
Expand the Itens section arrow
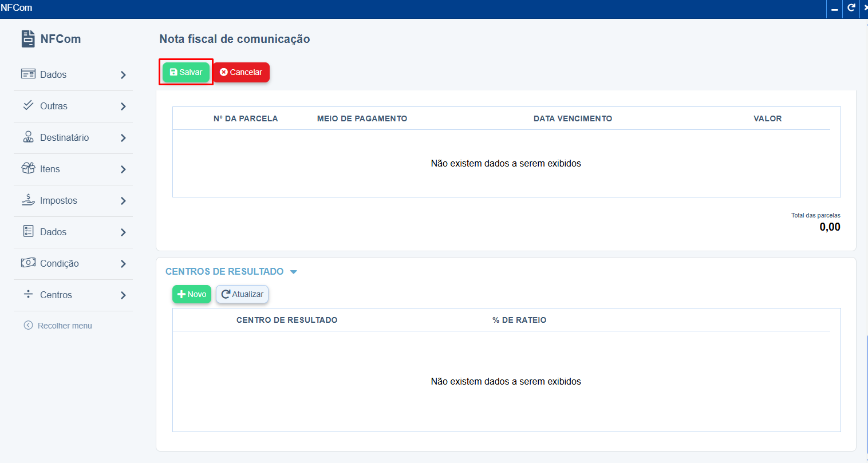coord(123,169)
